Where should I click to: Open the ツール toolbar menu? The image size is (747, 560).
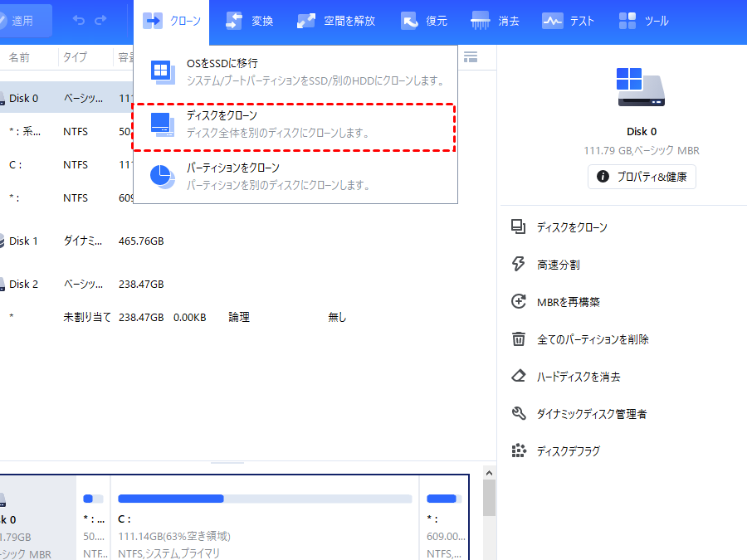[x=643, y=21]
